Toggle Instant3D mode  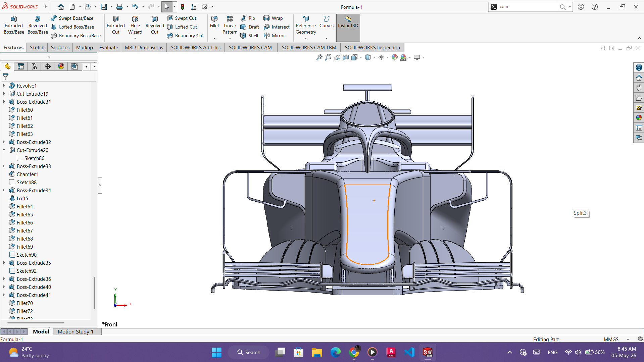point(348,28)
